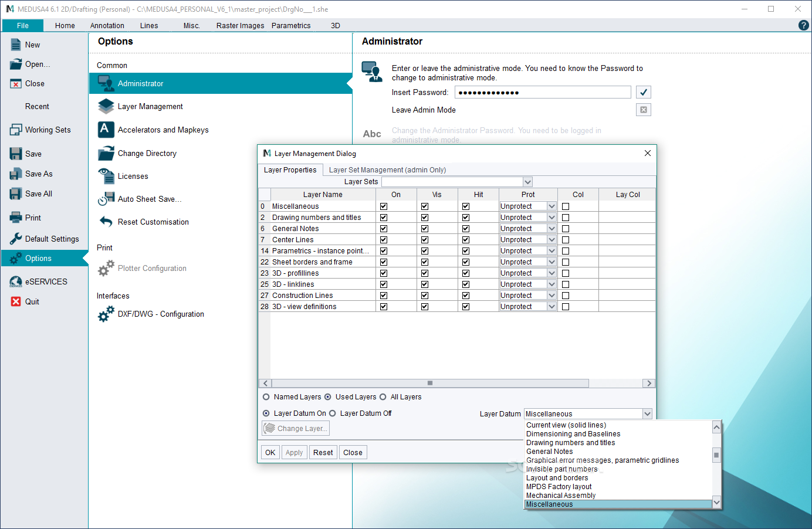
Task: Click the Save All icon
Action: pos(16,194)
